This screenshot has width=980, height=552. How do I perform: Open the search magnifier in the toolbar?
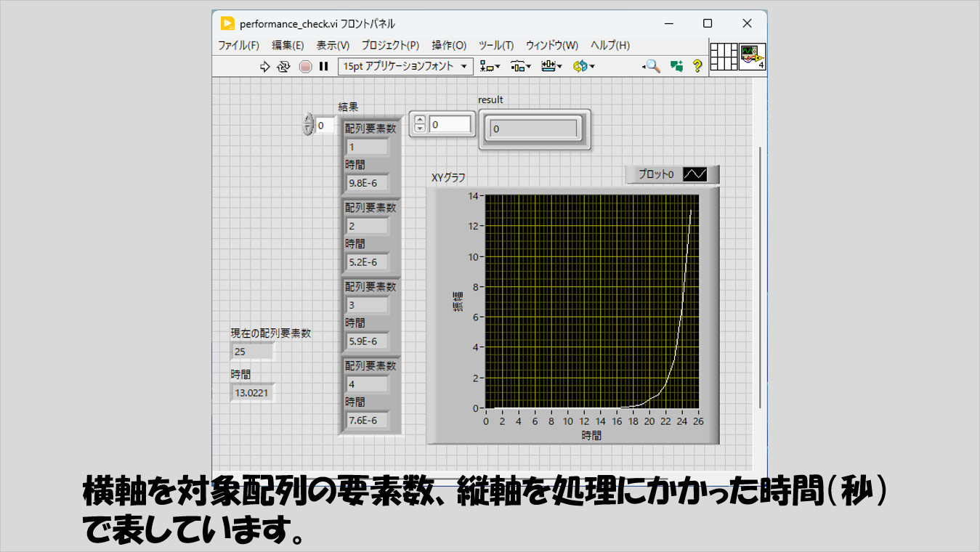point(652,66)
